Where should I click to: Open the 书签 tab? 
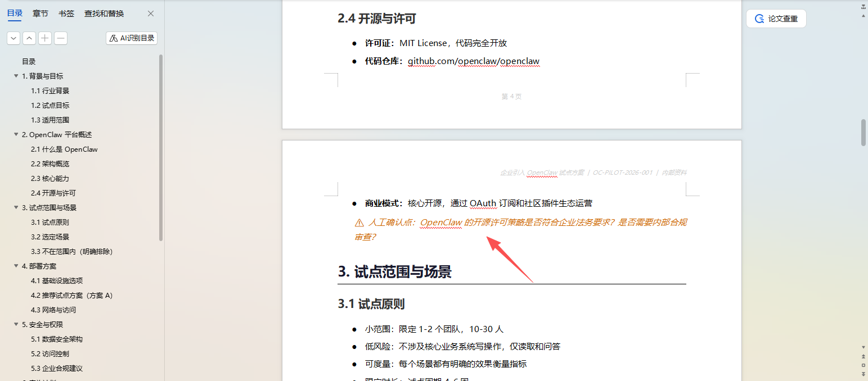(66, 13)
